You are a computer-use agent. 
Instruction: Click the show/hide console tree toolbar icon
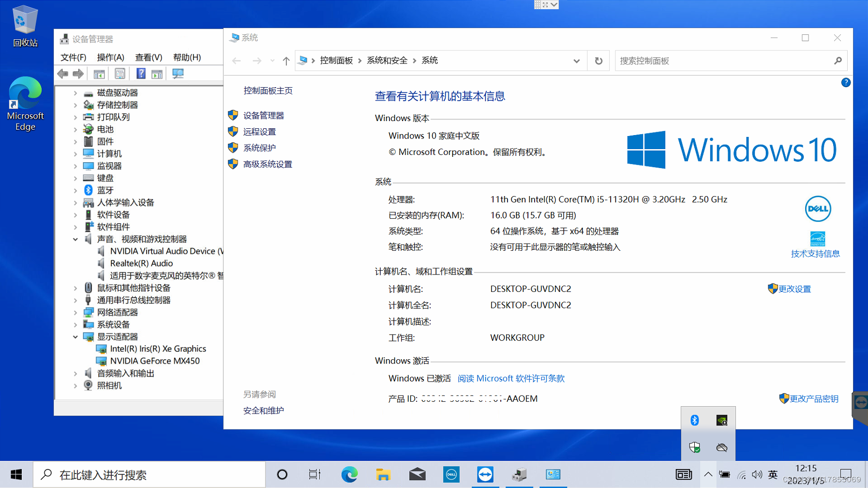99,74
